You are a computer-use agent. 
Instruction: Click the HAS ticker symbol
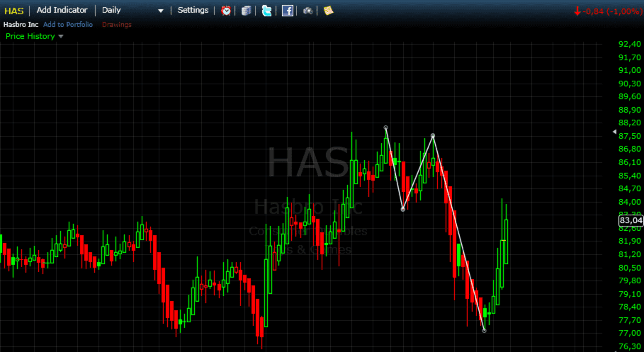point(14,11)
